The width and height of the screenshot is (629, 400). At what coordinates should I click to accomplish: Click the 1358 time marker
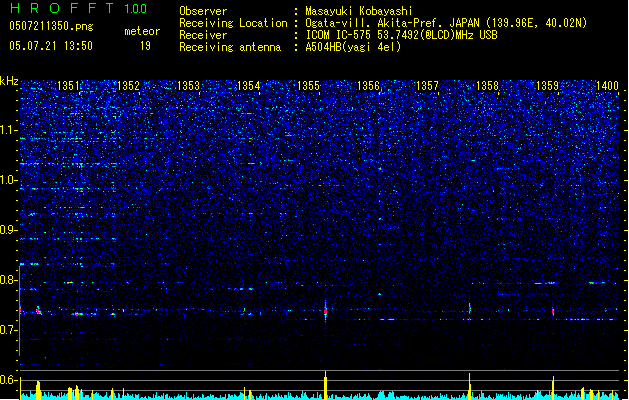point(487,85)
